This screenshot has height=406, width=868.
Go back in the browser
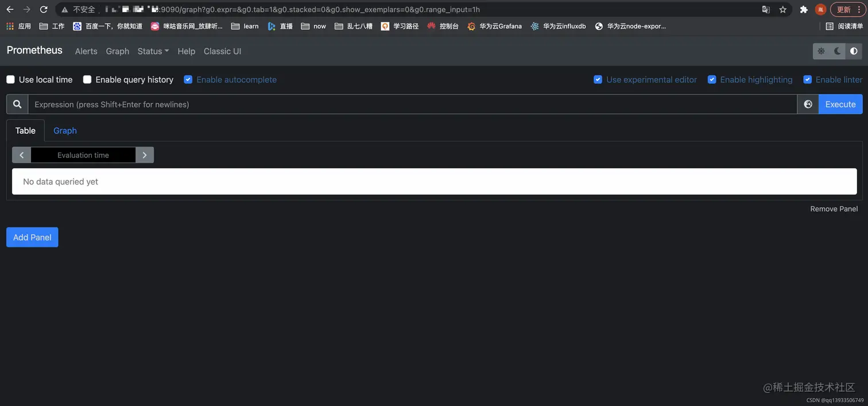[10, 10]
